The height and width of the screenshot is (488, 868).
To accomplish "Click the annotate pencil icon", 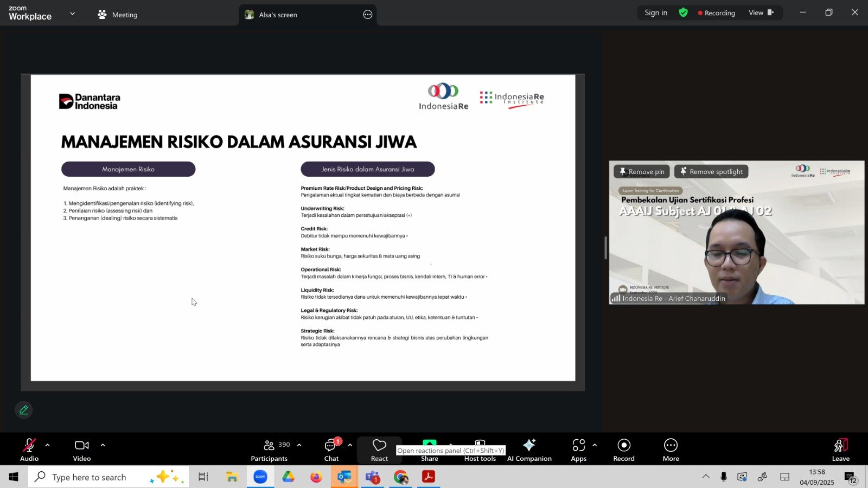I will 24,410.
